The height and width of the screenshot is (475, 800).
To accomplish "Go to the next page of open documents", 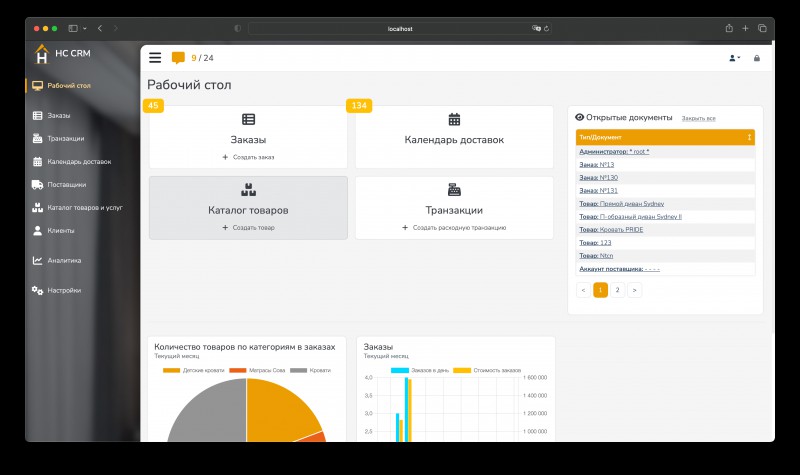I will pos(635,290).
